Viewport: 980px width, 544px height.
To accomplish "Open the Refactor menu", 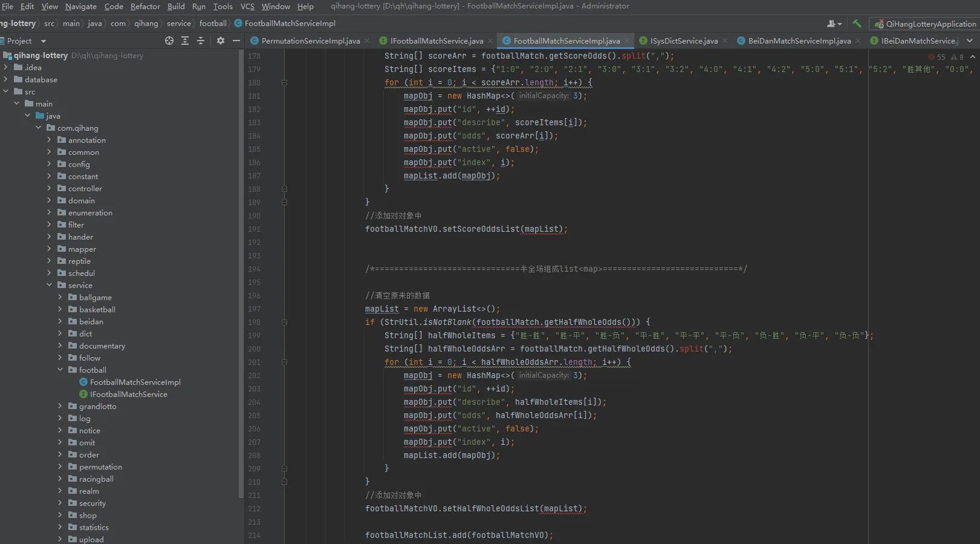I will [x=145, y=6].
